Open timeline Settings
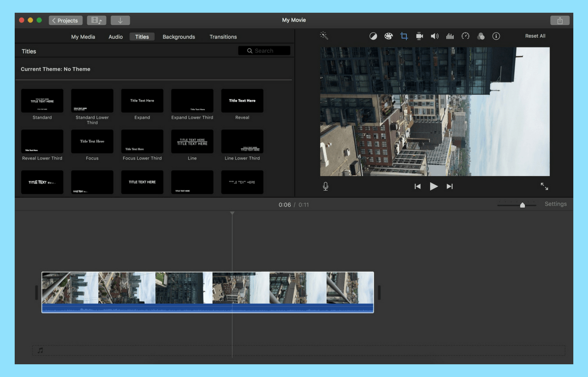The height and width of the screenshot is (377, 588). pos(556,204)
